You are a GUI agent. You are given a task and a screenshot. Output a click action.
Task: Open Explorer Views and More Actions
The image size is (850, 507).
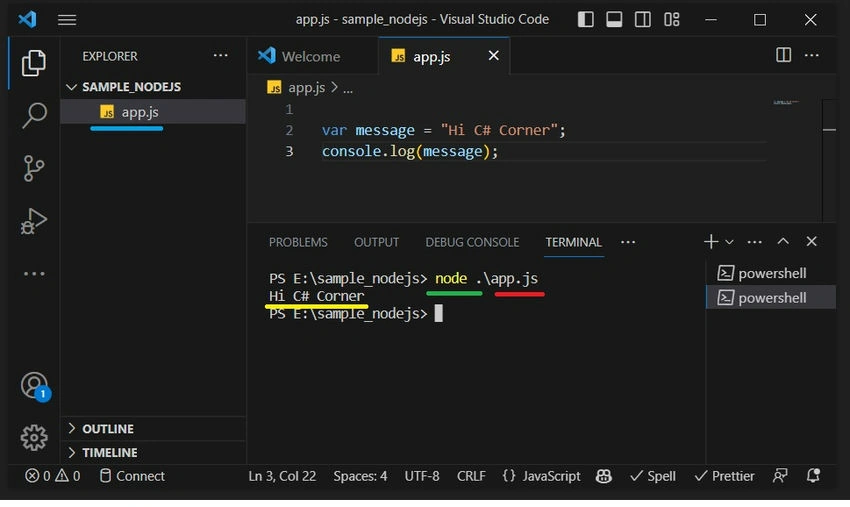(221, 55)
